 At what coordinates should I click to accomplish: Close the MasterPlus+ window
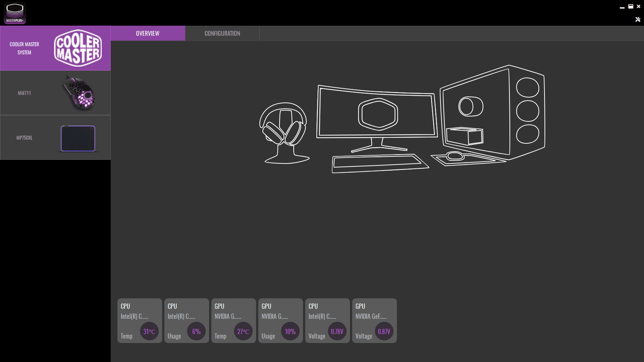(638, 6)
